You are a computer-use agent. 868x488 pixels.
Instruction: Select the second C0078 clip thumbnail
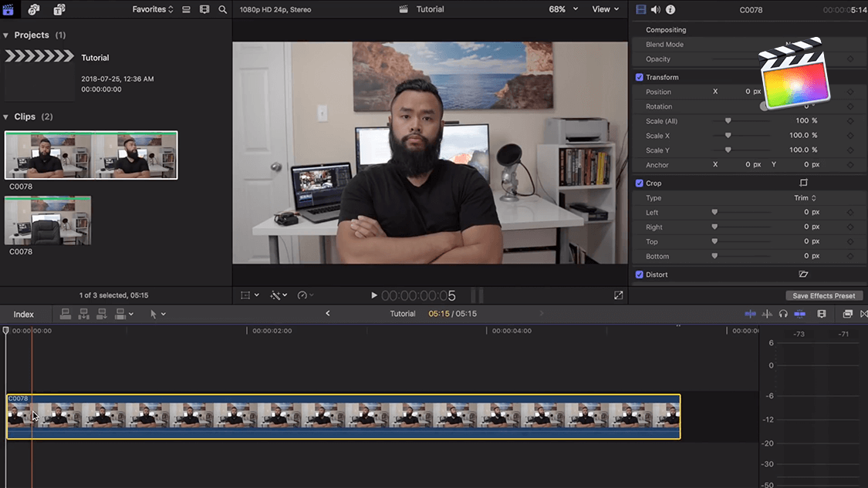click(48, 220)
